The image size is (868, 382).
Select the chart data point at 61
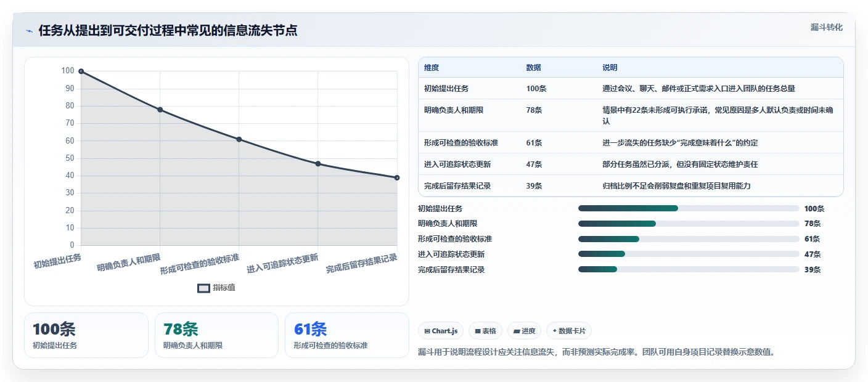point(239,139)
